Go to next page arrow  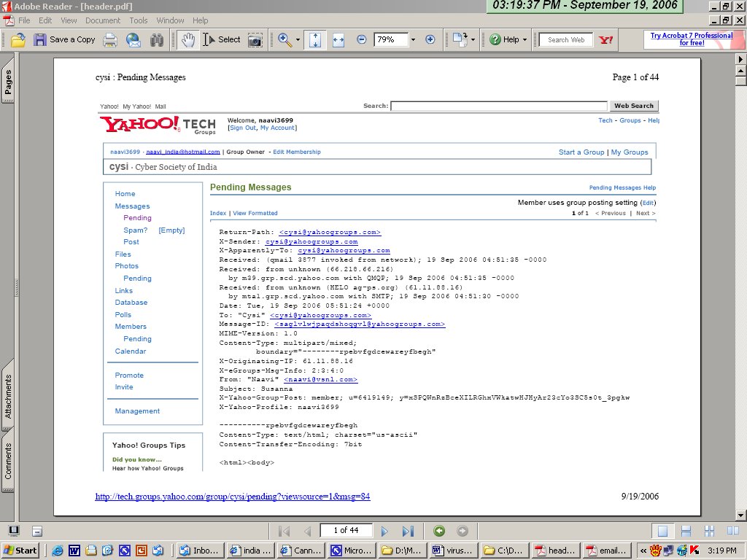coord(384,531)
